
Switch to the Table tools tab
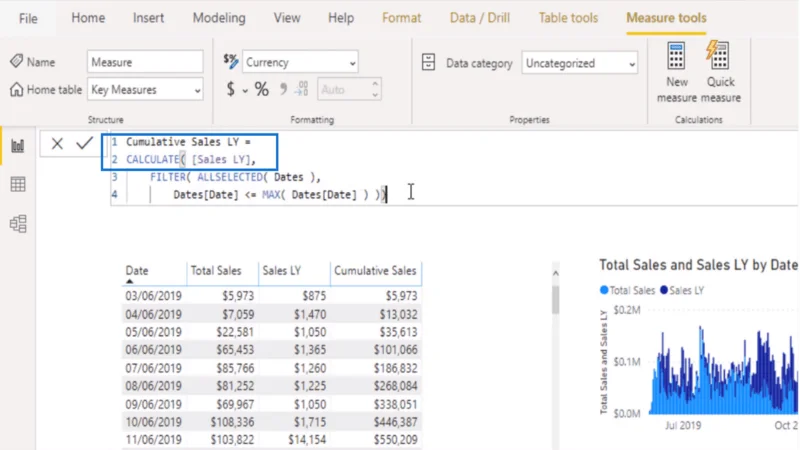[568, 18]
